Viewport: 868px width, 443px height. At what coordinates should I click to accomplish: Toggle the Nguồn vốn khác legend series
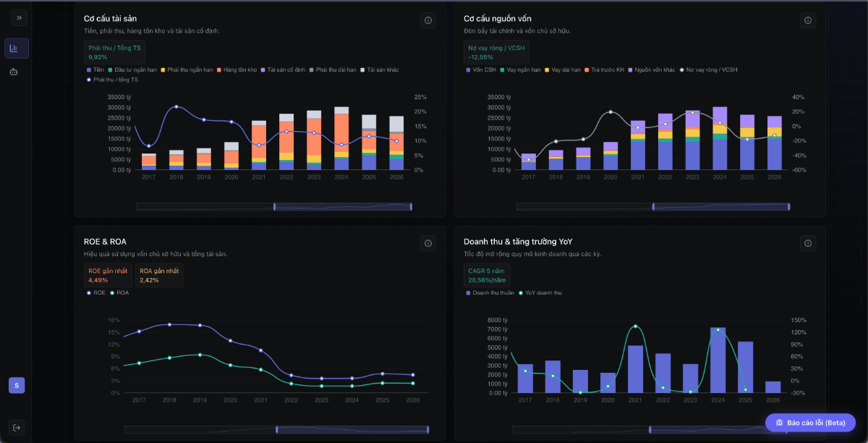click(652, 69)
